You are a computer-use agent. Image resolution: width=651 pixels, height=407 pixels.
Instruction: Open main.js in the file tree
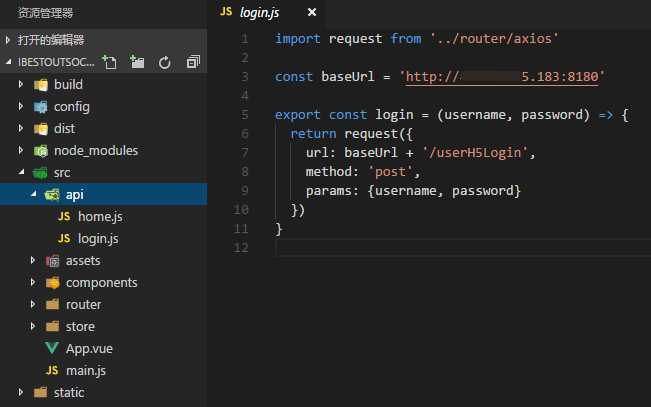[x=86, y=371]
